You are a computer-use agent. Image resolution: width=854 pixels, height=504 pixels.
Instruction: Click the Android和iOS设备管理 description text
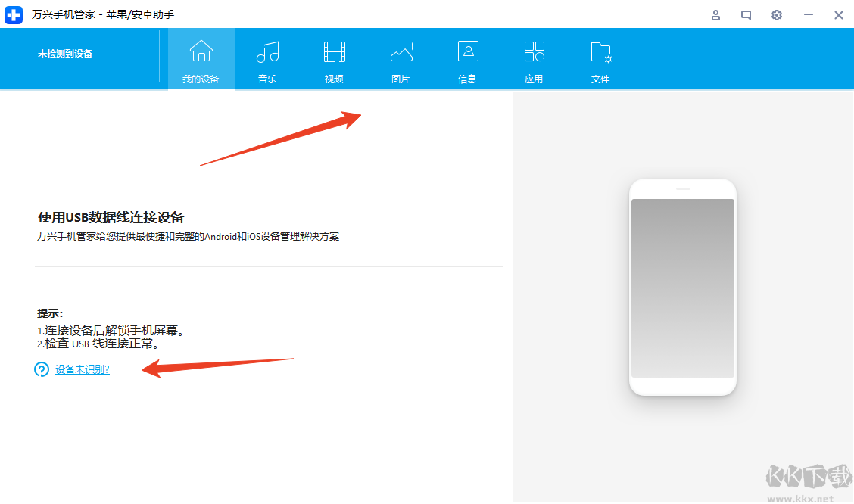click(x=188, y=237)
